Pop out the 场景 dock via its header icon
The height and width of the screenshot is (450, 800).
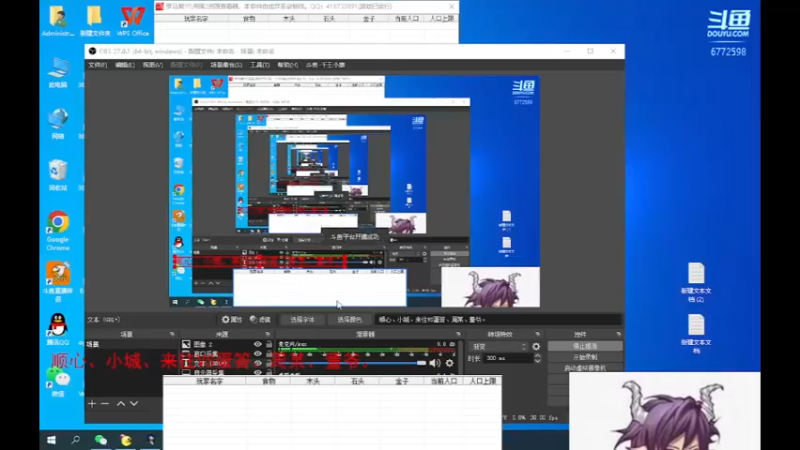click(172, 334)
